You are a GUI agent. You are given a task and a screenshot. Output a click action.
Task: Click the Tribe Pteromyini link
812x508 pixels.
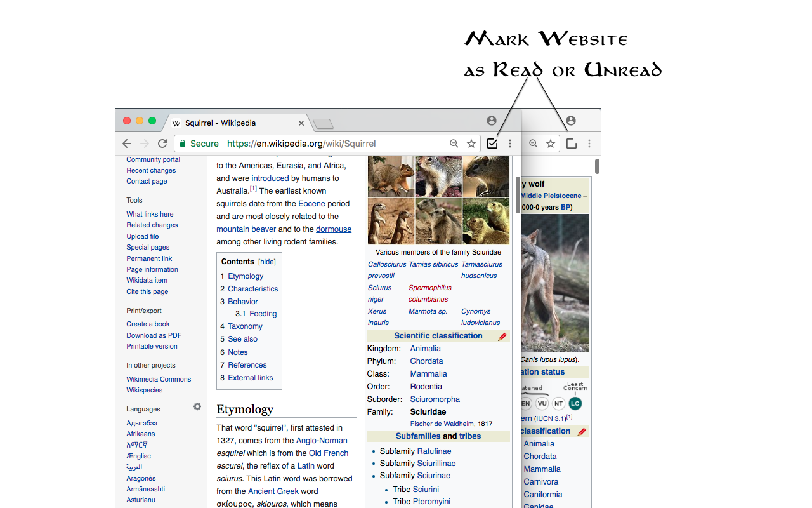[431, 502]
